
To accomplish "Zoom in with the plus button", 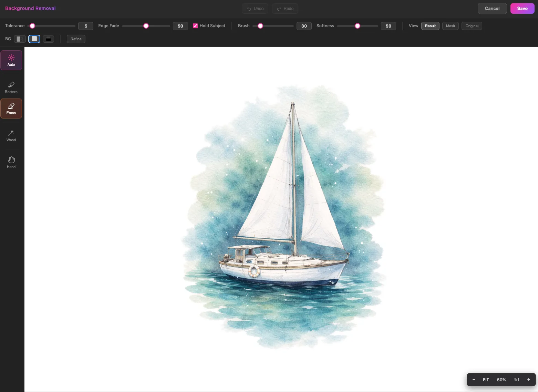I will point(529,380).
